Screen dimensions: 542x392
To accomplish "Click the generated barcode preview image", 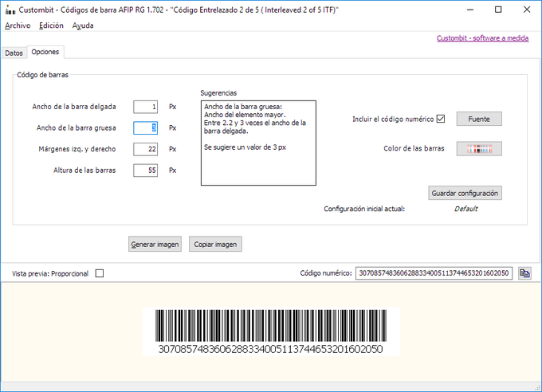I will coord(271,331).
